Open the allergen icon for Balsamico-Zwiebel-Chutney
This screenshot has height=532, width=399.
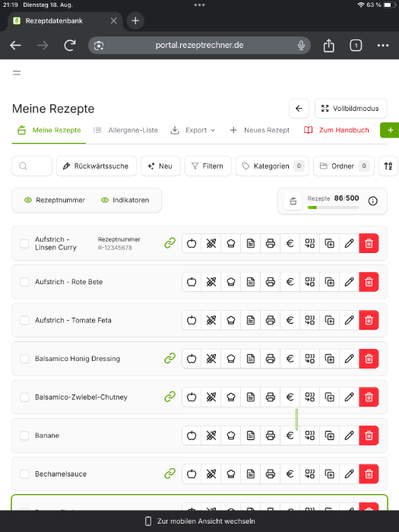point(211,397)
